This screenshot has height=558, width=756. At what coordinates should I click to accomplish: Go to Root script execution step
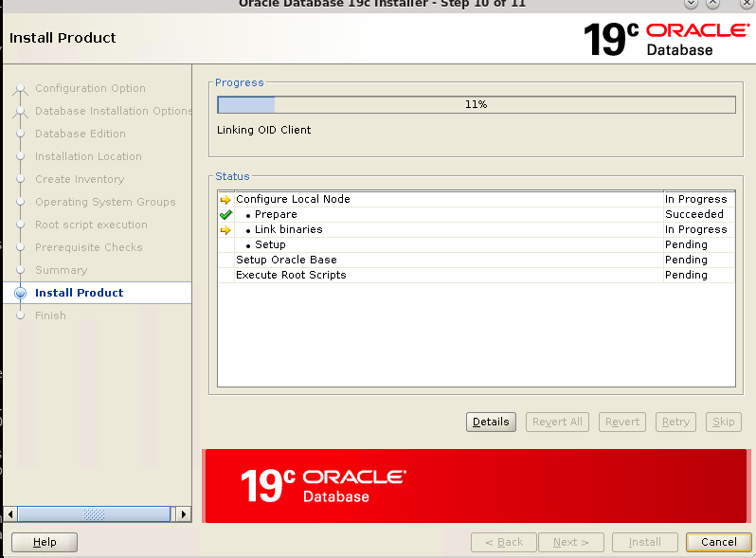91,225
